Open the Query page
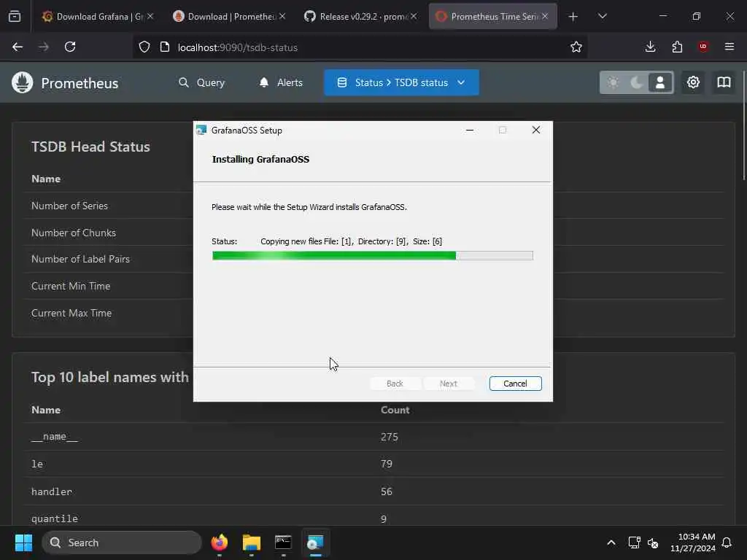This screenshot has width=747, height=560. click(x=201, y=82)
